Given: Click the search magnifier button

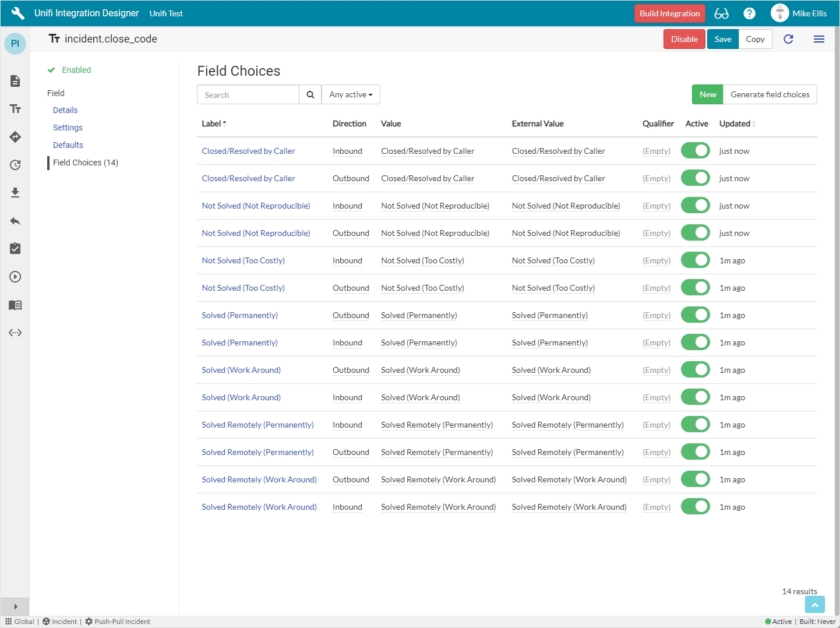Looking at the screenshot, I should 310,94.
